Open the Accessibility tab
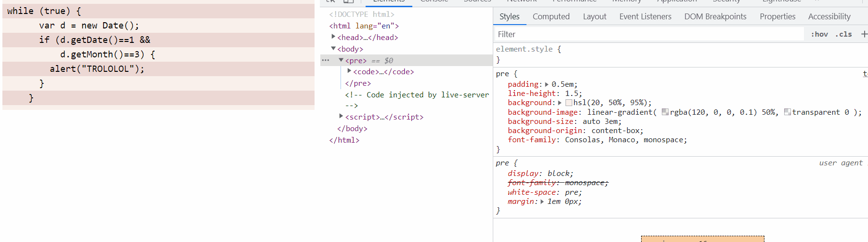Image resolution: width=868 pixels, height=242 pixels. [829, 16]
